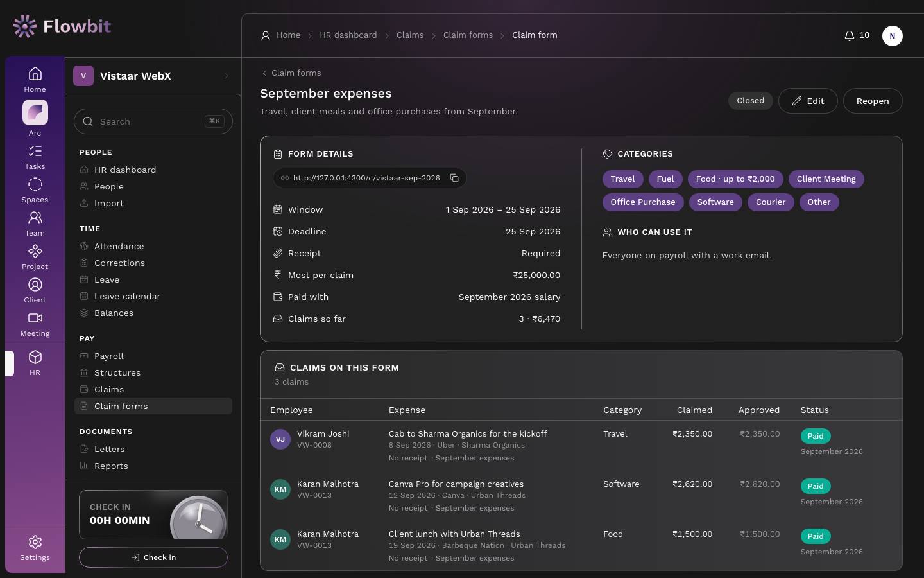Open Project in the left rail
The image size is (924, 578).
point(35,258)
